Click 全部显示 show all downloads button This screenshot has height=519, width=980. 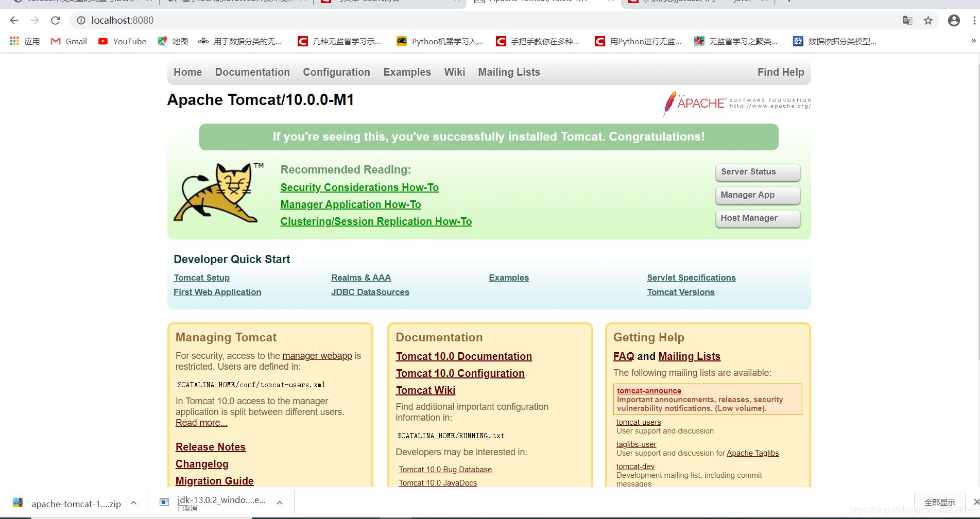coord(939,502)
